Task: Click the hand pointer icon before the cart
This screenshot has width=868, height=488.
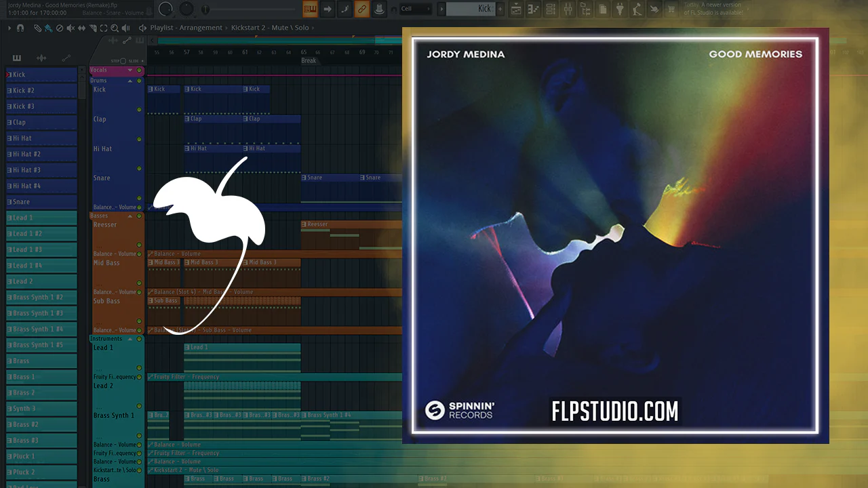Action: [654, 9]
